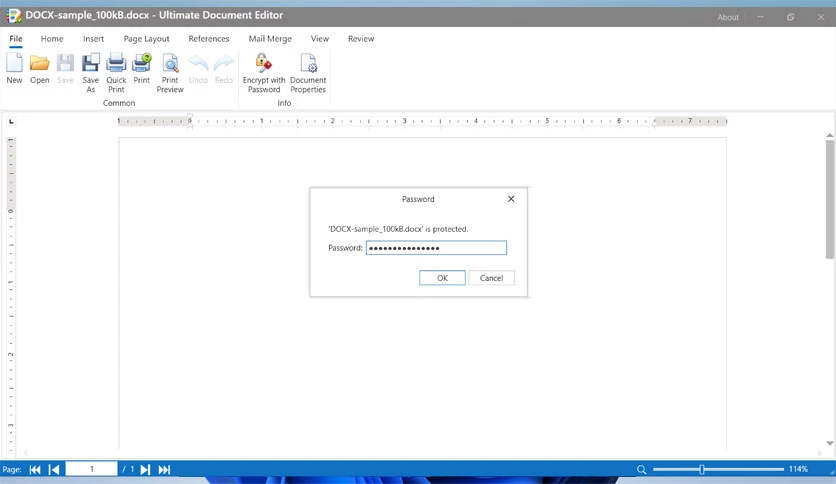Switch to the Home tab
The height and width of the screenshot is (484, 836).
pos(52,39)
